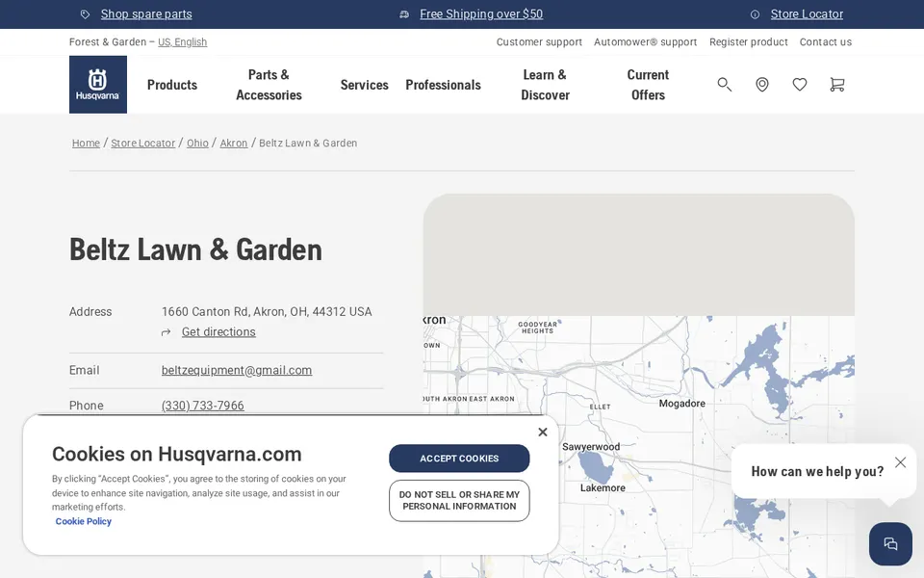Dismiss the 'How can we help you?' bubble

[x=900, y=462]
